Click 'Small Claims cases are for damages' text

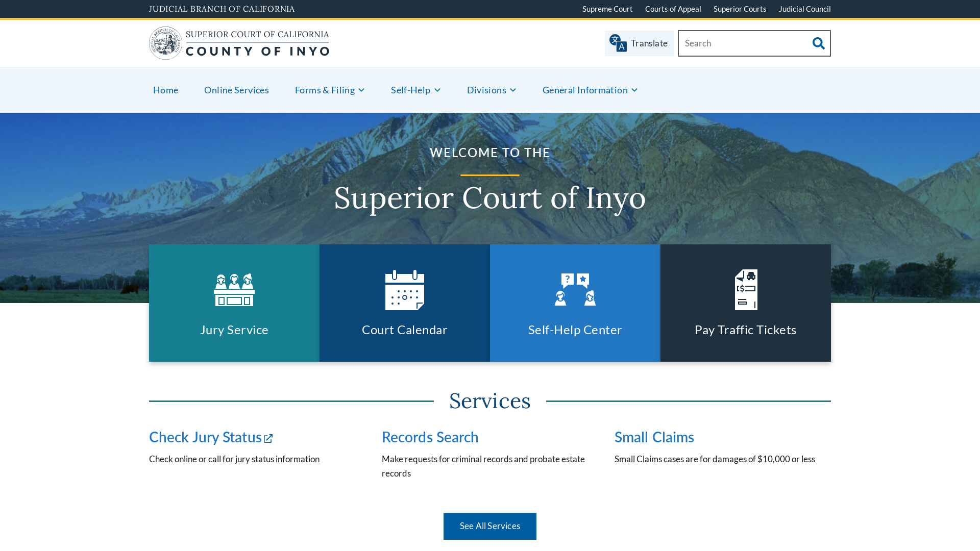click(715, 459)
